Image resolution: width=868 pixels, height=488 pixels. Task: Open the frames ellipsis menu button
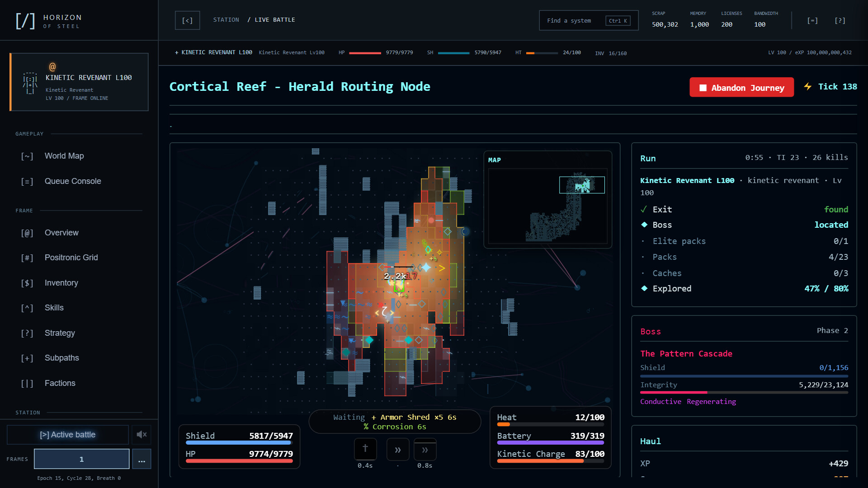142,459
